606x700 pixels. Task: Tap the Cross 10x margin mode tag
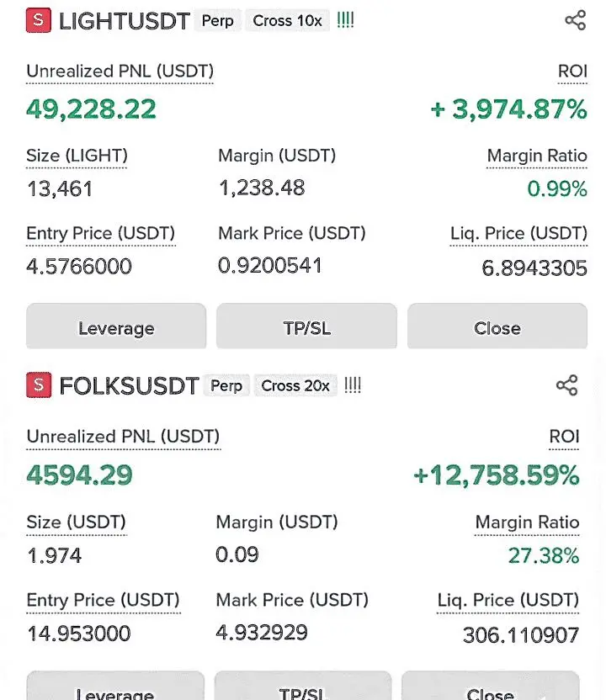tap(287, 20)
